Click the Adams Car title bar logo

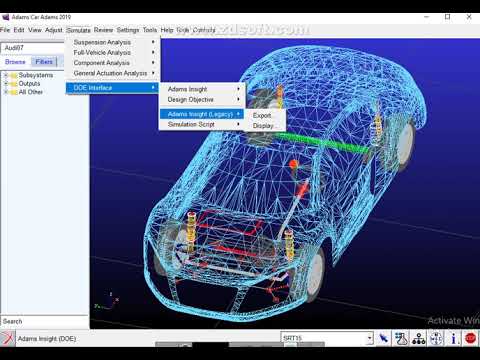click(x=5, y=17)
